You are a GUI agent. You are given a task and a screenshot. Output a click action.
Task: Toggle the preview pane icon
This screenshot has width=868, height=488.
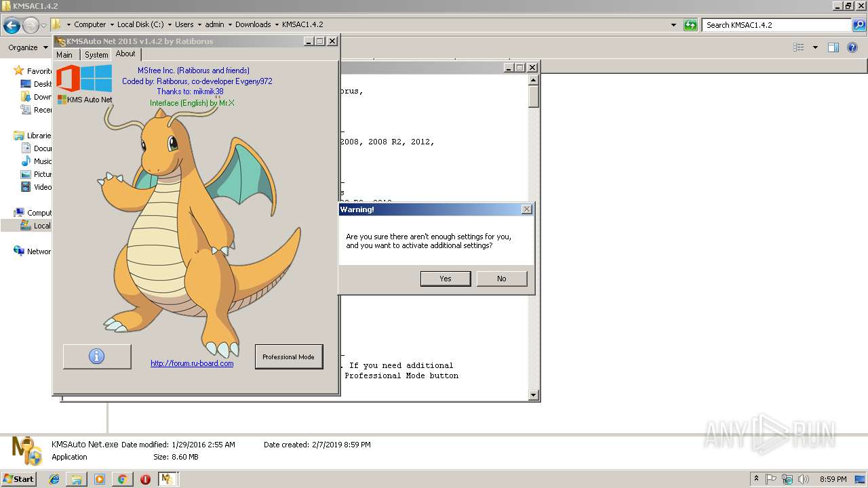833,47
